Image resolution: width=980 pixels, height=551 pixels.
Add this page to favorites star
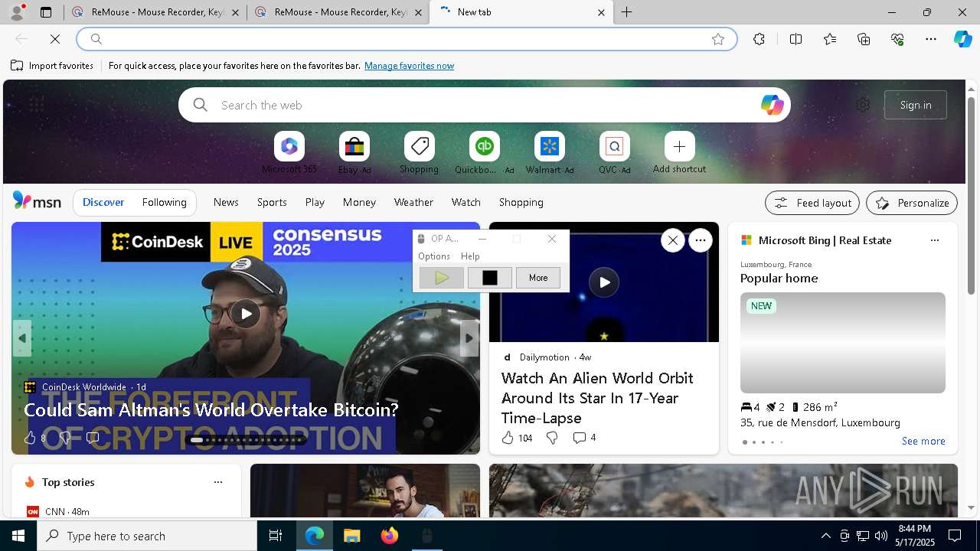coord(717,39)
